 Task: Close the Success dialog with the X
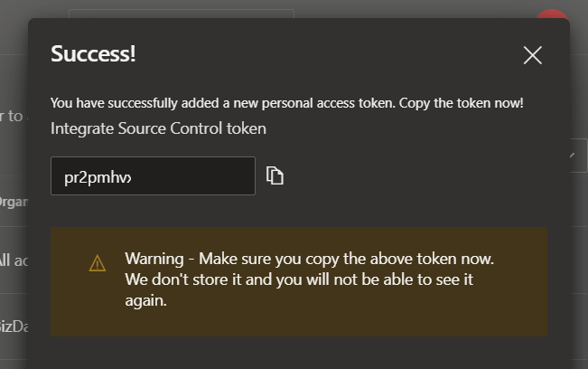pos(533,55)
